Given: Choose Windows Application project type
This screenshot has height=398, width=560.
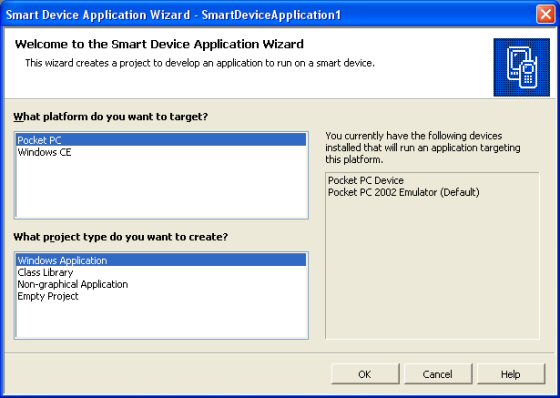Looking at the screenshot, I should [x=161, y=260].
